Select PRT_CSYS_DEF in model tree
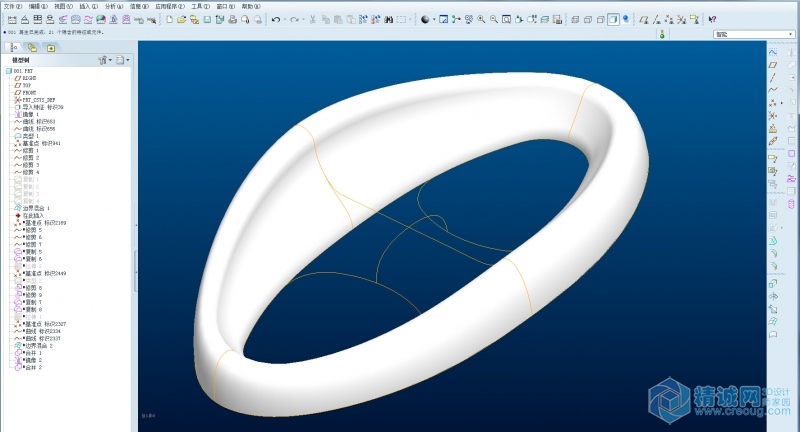The image size is (800, 432). [35, 100]
